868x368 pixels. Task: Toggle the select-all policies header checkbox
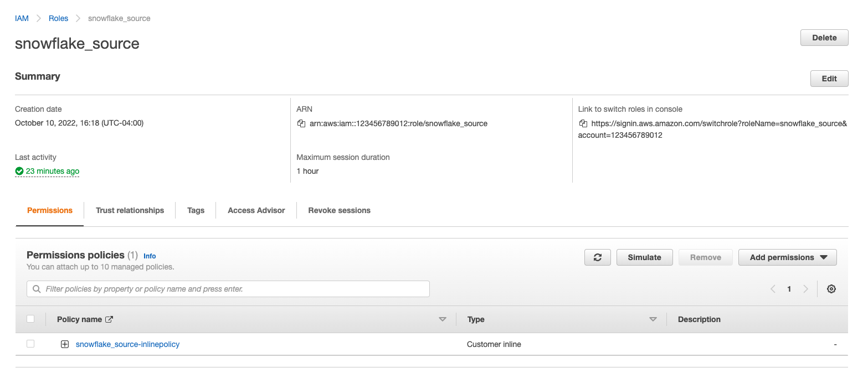(x=30, y=318)
